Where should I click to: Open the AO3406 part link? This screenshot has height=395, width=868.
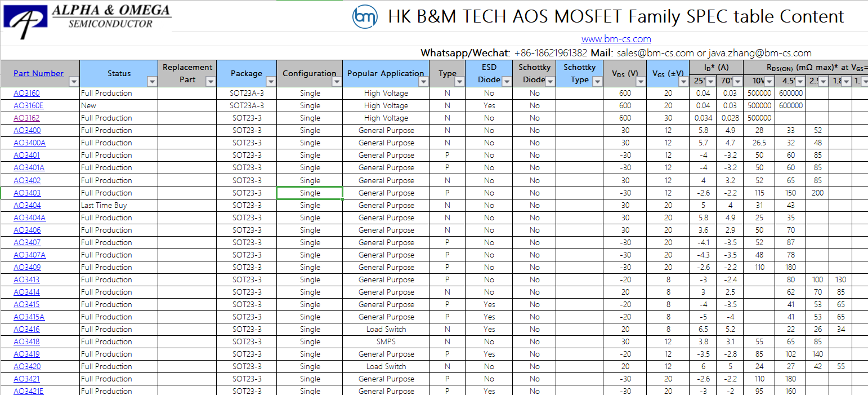(x=27, y=230)
